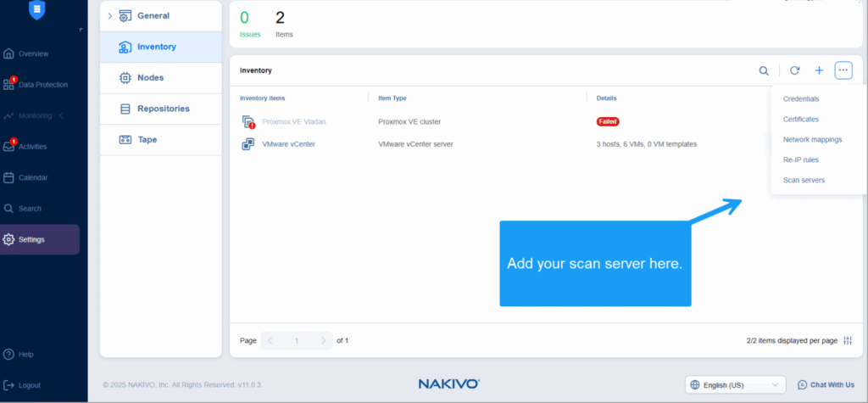
Task: Select Settings in the sidebar
Action: pos(39,239)
